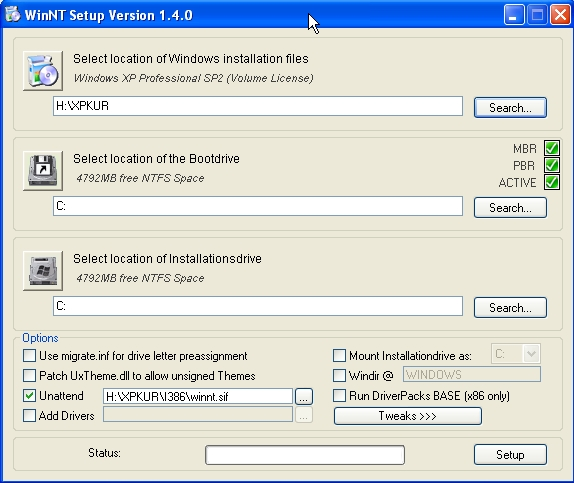
Task: Click the Windows installation files CD icon
Action: point(43,71)
